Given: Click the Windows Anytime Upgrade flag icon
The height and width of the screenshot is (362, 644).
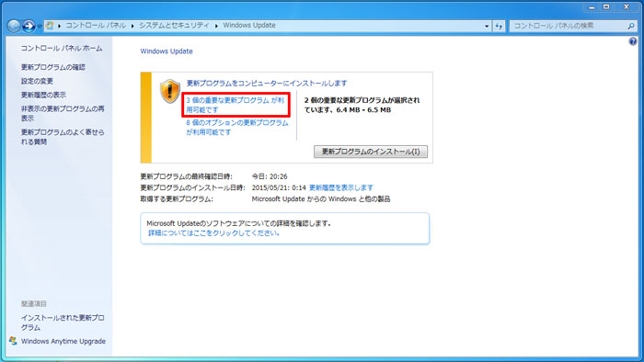Looking at the screenshot, I should pos(13,341).
